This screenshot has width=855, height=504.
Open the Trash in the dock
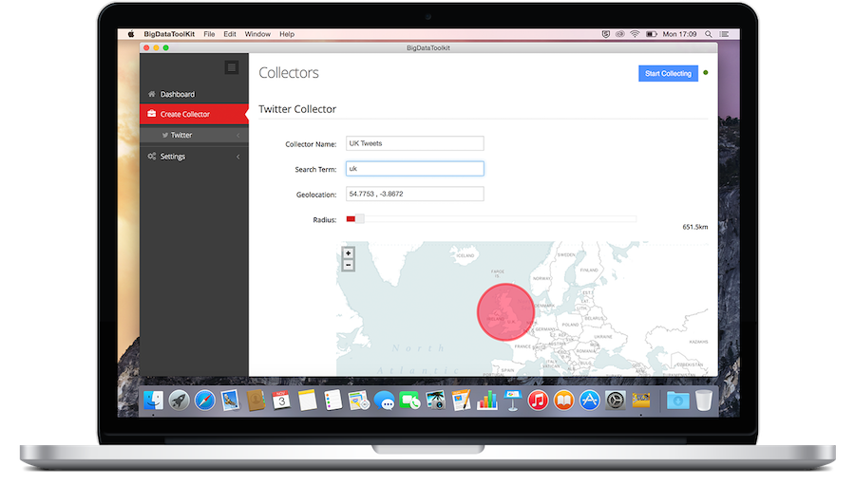pos(704,401)
